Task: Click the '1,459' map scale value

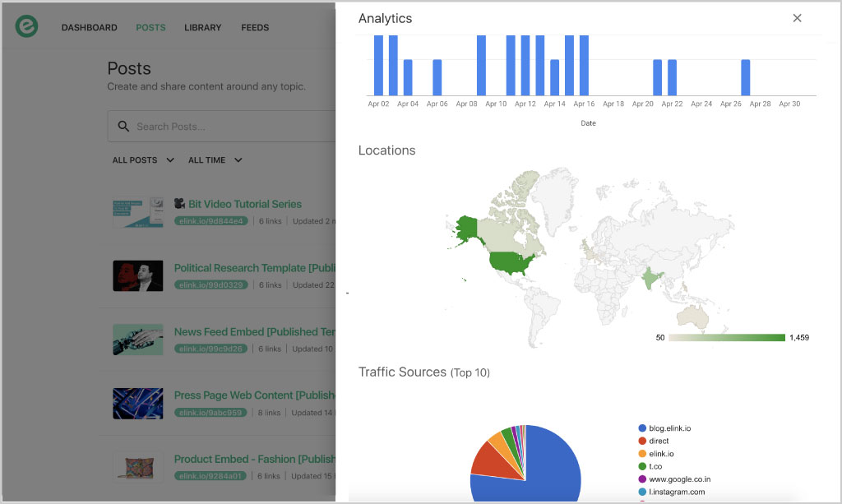Action: pyautogui.click(x=799, y=338)
